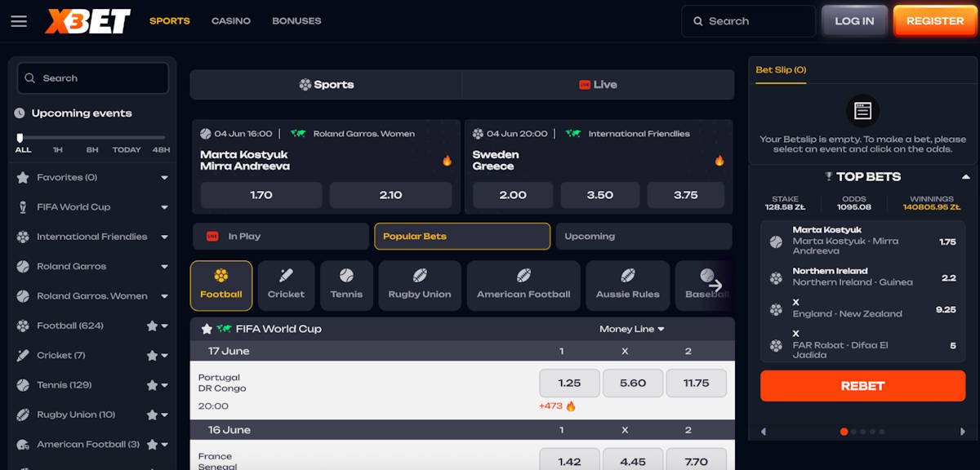Click the header Search field
980x470 pixels.
point(748,21)
